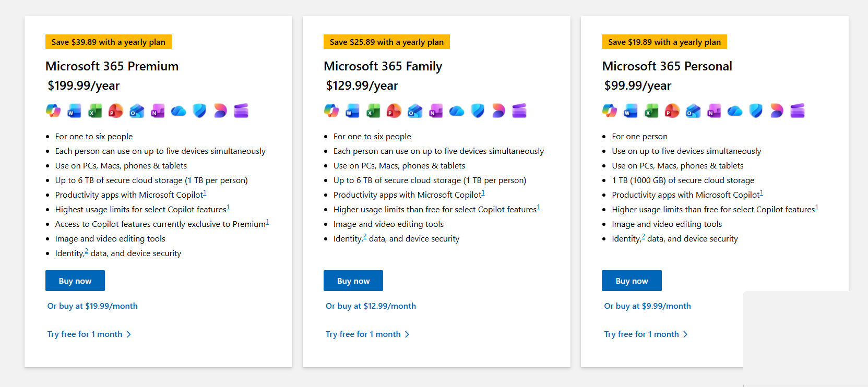Click the Clipchamp icon in the Premium card

point(241,111)
